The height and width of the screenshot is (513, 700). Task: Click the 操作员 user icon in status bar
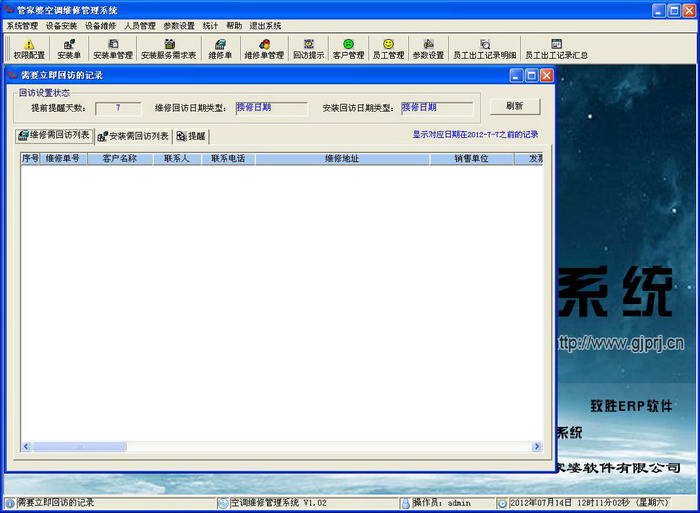tap(405, 503)
